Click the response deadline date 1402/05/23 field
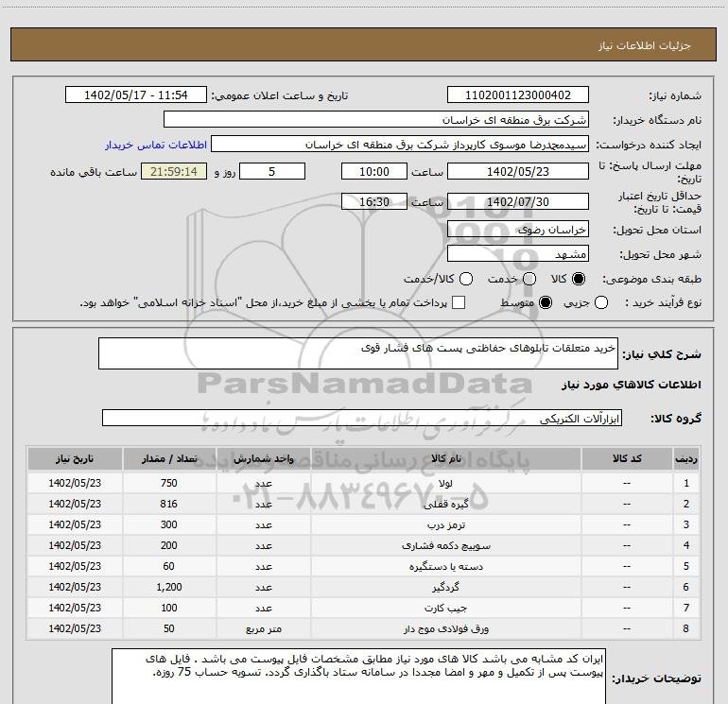This screenshot has width=728, height=704. click(518, 171)
